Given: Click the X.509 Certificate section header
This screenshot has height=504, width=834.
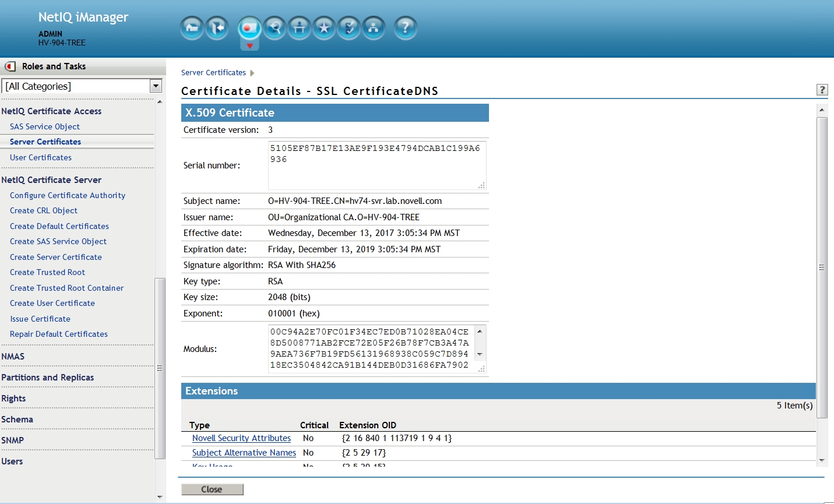Looking at the screenshot, I should 335,113.
